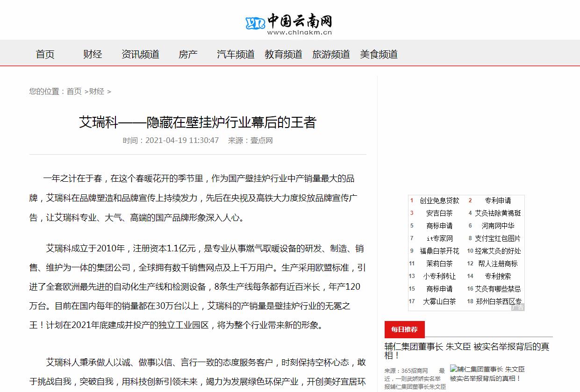Click the 广告 badge on the ad box
The image size is (580, 392).
pyautogui.click(x=517, y=307)
